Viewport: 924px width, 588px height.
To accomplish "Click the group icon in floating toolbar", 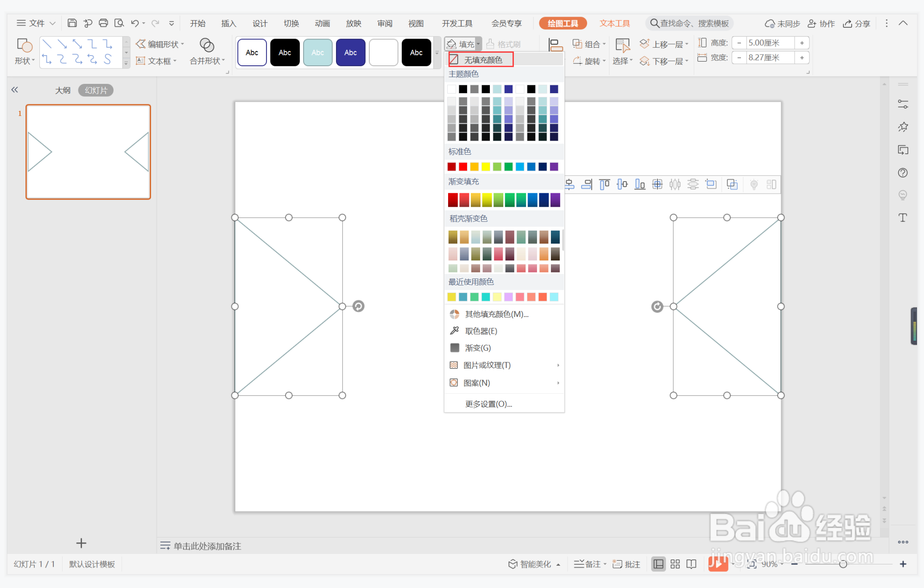I will tap(732, 184).
